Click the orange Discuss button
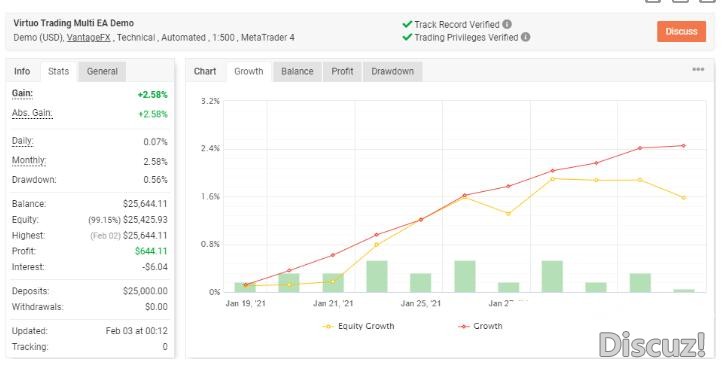Image resolution: width=722 pixels, height=369 pixels. pos(681,31)
